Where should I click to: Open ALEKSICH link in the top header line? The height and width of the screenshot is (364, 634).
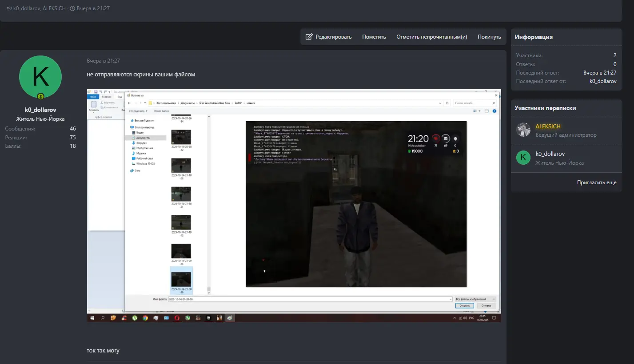54,8
